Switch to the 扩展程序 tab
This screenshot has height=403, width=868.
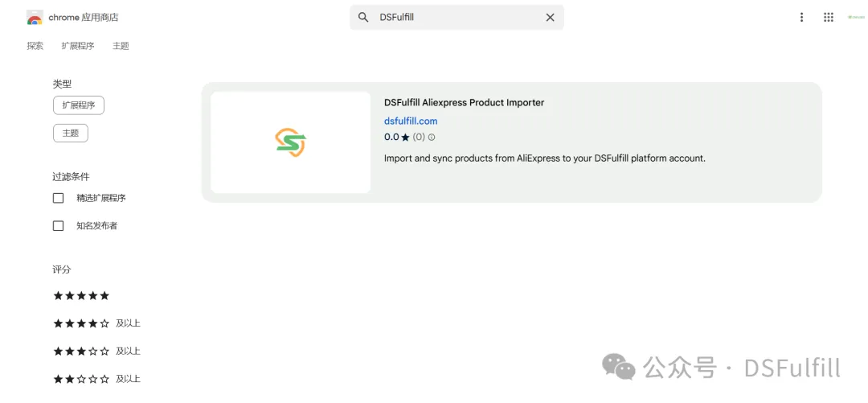78,46
